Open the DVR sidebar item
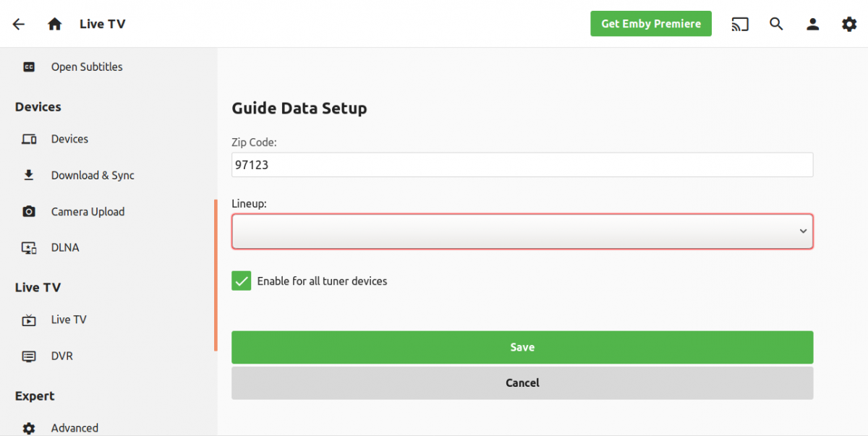The height and width of the screenshot is (436, 868). tap(61, 356)
